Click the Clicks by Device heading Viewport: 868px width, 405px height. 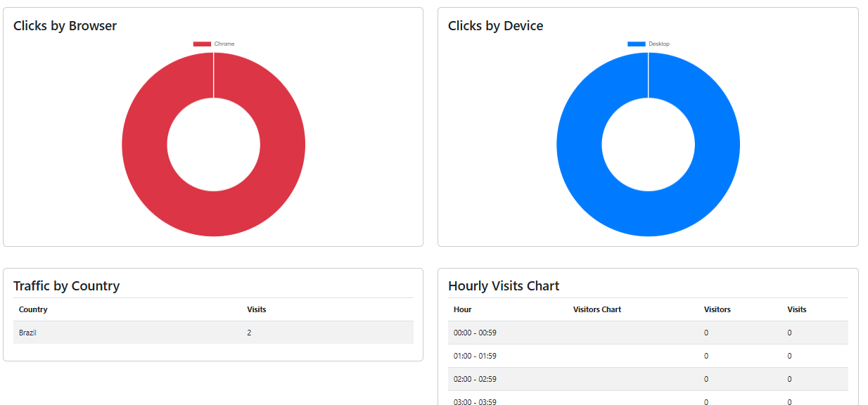click(495, 26)
